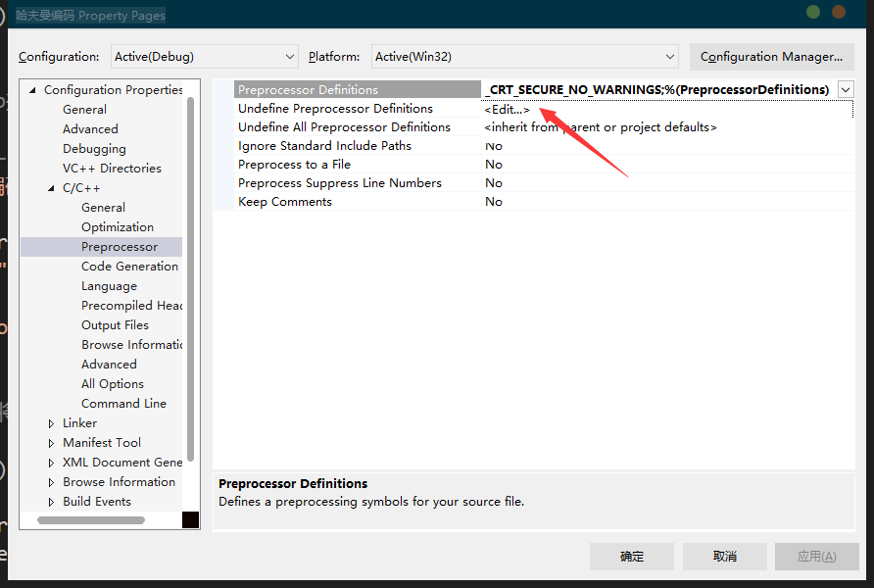The image size is (874, 588).
Task: Collapse the C/C++ tree node
Action: (51, 188)
